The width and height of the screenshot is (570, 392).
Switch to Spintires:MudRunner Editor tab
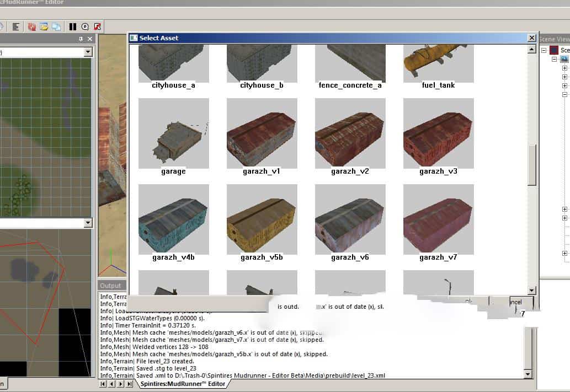(x=183, y=384)
